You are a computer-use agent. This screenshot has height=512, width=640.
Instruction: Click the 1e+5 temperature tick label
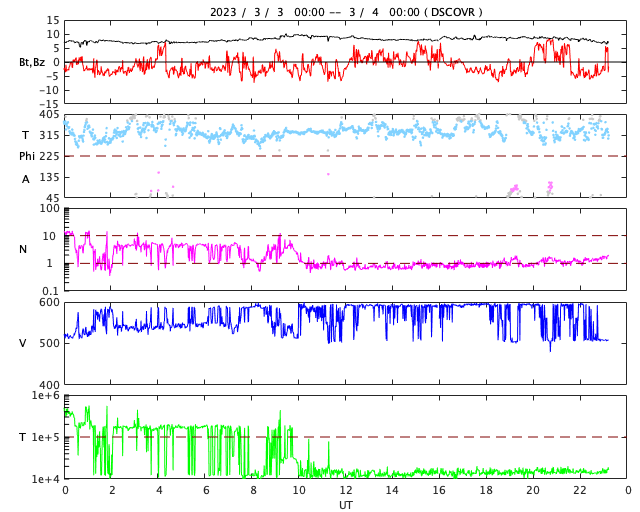pos(46,437)
